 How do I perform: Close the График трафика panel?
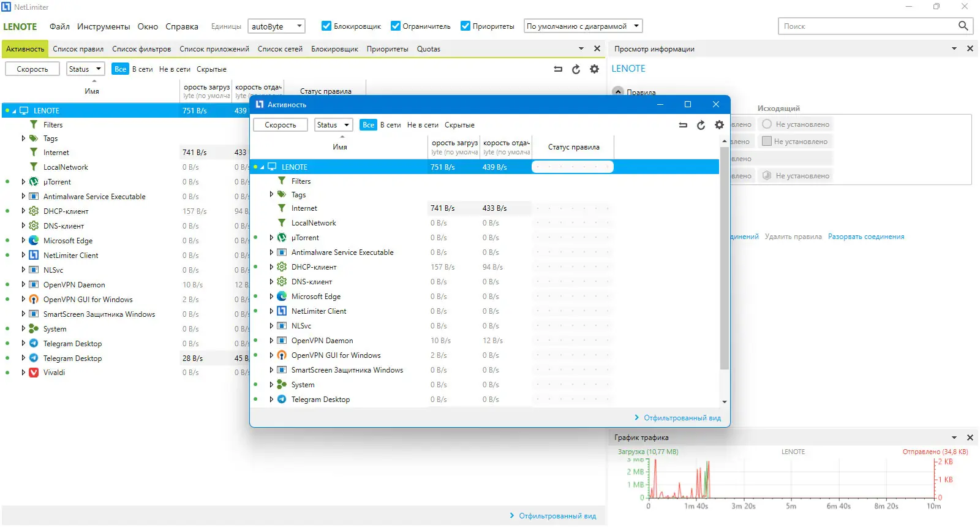(970, 438)
